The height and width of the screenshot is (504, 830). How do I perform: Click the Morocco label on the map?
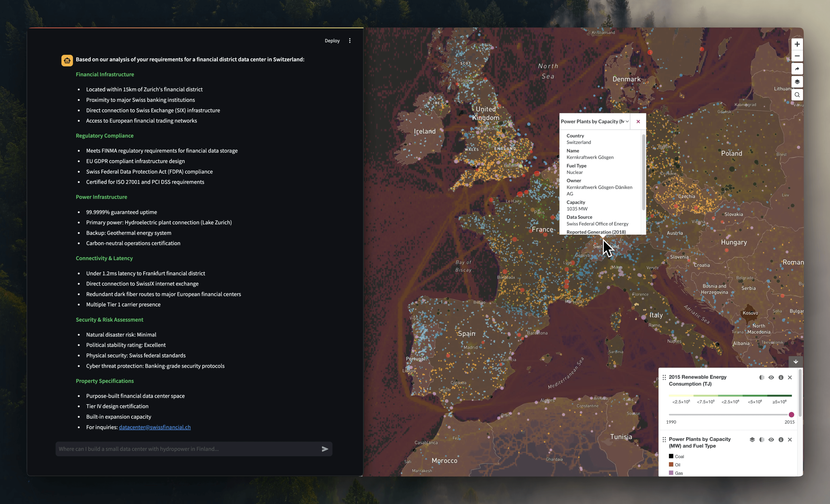point(444,460)
